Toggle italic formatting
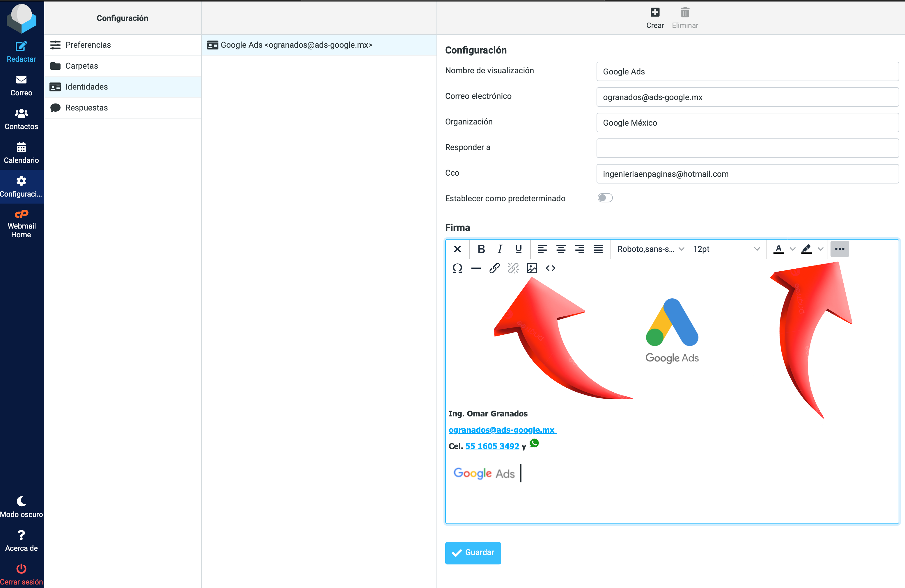Screen dimensions: 905x588 500,249
